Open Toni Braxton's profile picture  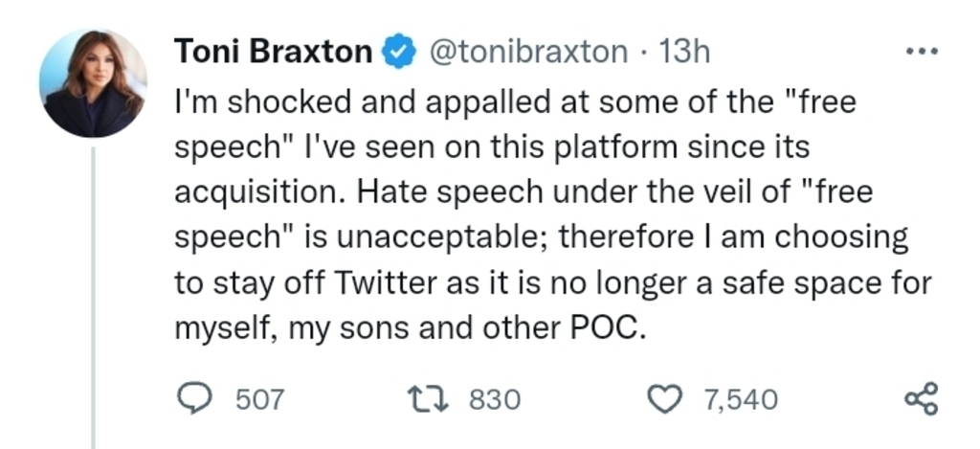pos(93,83)
